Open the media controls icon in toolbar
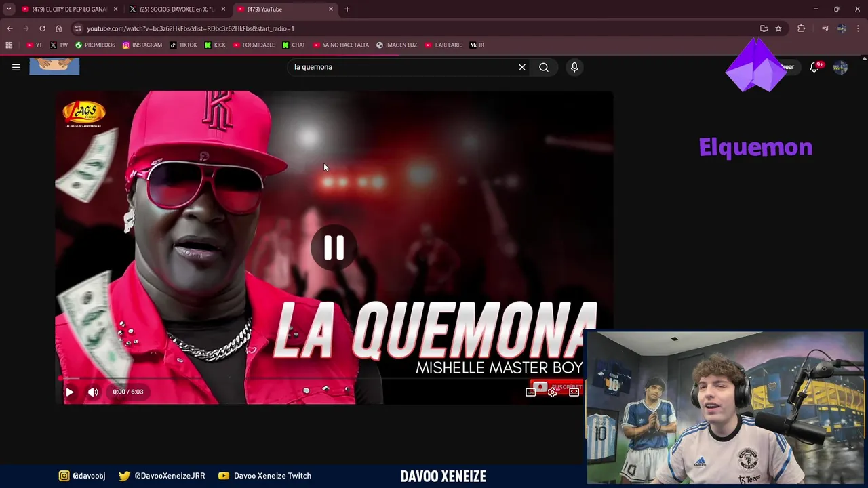 pyautogui.click(x=825, y=28)
